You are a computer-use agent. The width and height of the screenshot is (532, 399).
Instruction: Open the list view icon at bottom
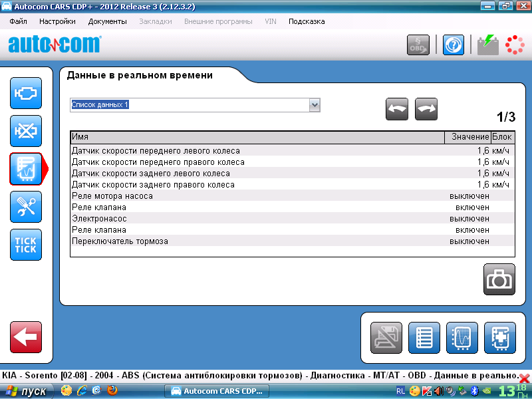click(424, 337)
